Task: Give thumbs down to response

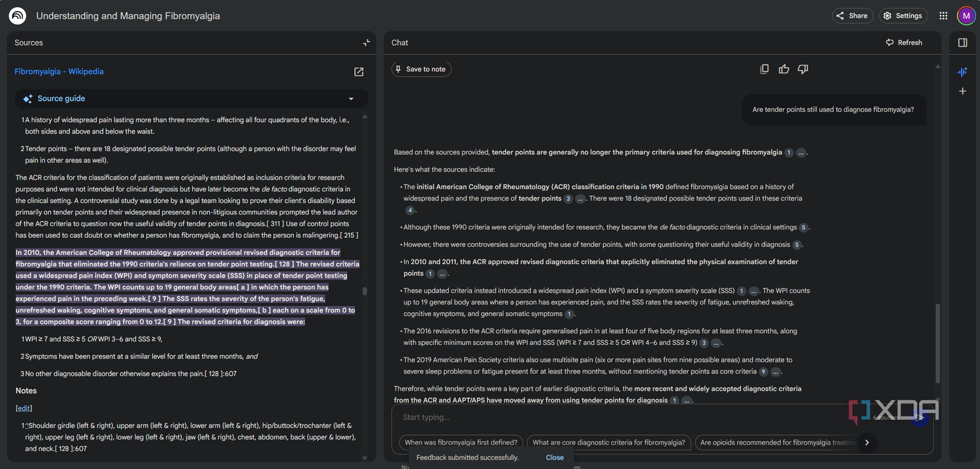Action: [x=803, y=69]
